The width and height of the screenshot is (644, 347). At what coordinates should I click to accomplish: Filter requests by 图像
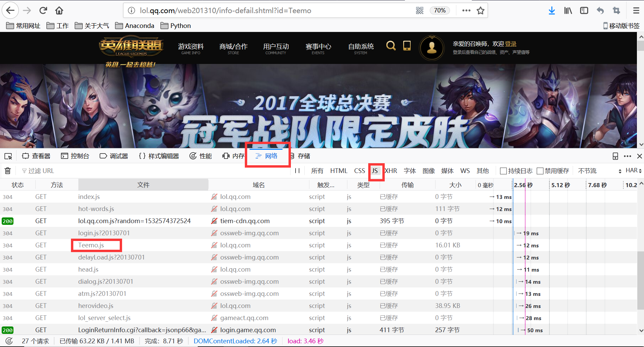coord(429,171)
